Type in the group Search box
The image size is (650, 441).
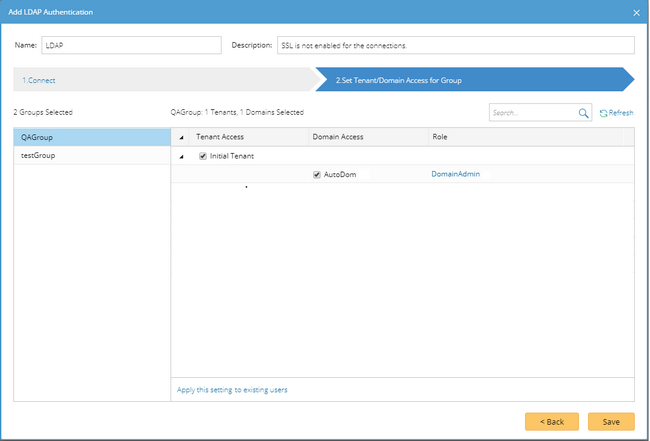(533, 113)
